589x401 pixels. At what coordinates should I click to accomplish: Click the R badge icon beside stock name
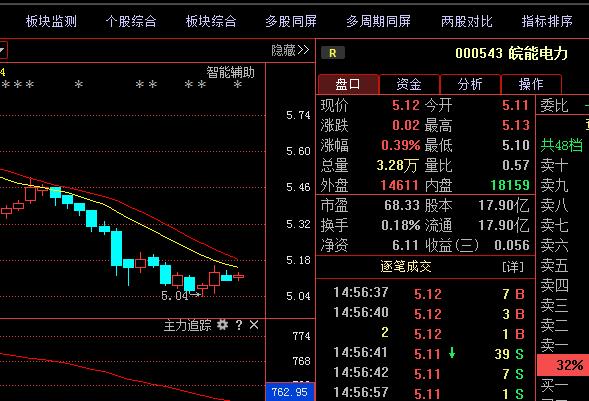[333, 53]
